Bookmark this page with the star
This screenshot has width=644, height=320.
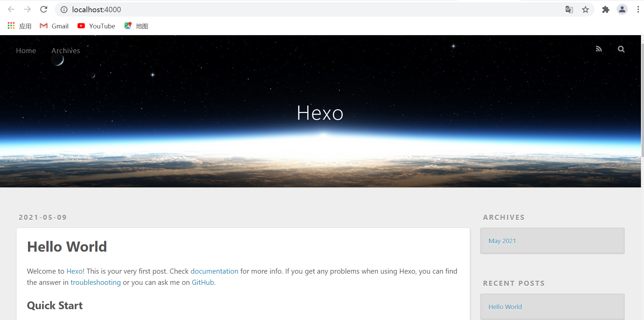click(585, 9)
